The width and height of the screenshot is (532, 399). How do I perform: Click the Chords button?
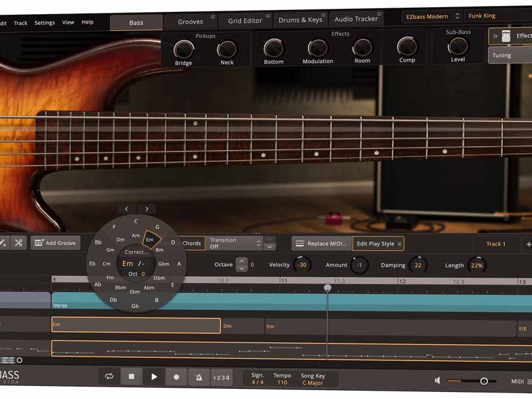click(191, 244)
